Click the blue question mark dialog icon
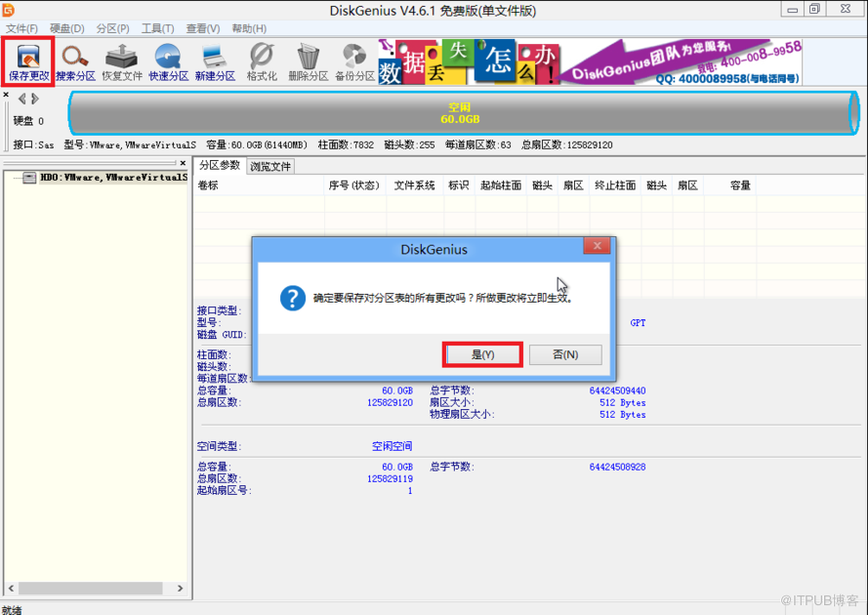 (293, 298)
